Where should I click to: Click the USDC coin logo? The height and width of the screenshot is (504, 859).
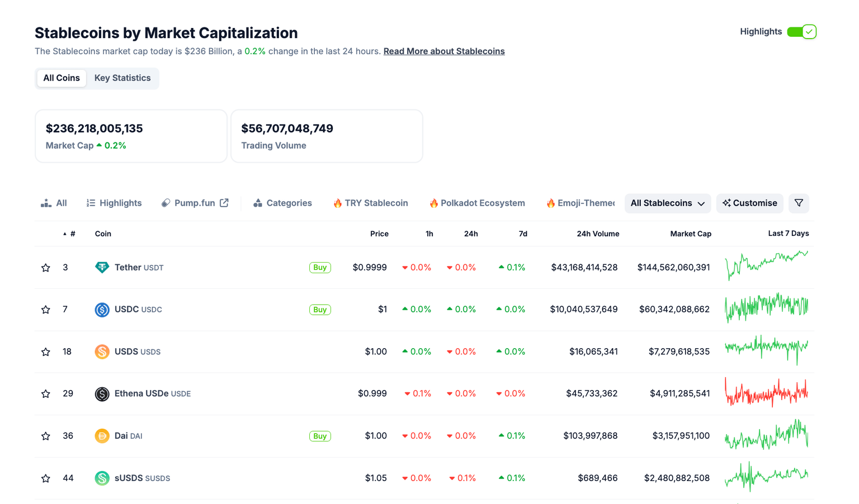(101, 309)
